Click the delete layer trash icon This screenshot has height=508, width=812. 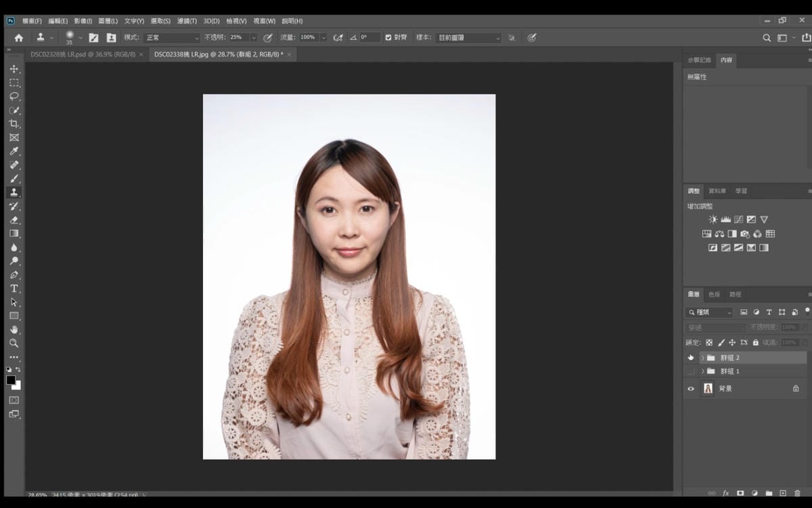tap(797, 494)
